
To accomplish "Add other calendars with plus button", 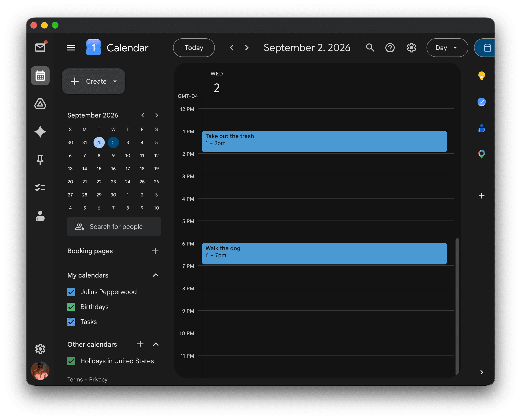I will tap(140, 344).
